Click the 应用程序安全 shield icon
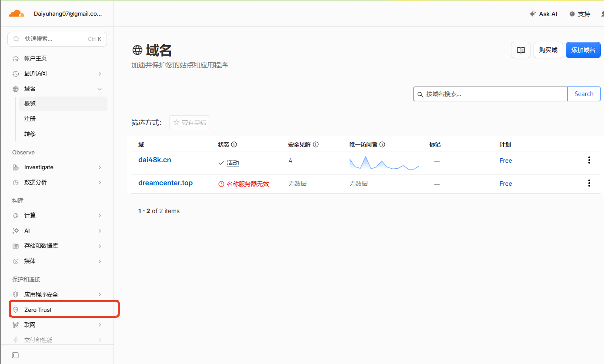 [16, 294]
